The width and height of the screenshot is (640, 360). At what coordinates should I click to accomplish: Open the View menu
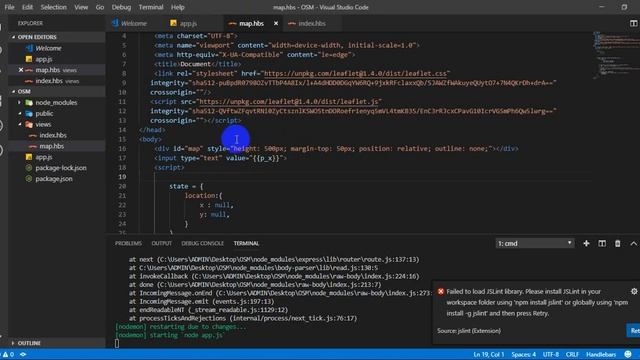point(81,7)
